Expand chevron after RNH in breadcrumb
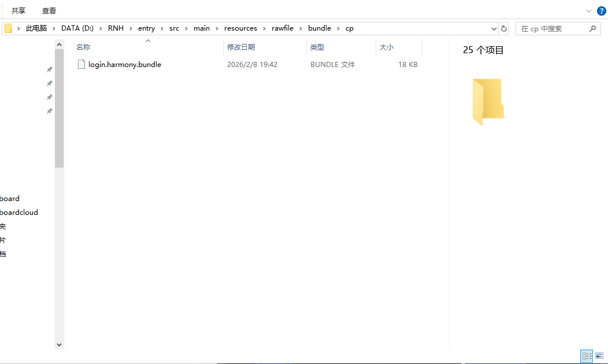The height and width of the screenshot is (364, 608). click(x=131, y=29)
